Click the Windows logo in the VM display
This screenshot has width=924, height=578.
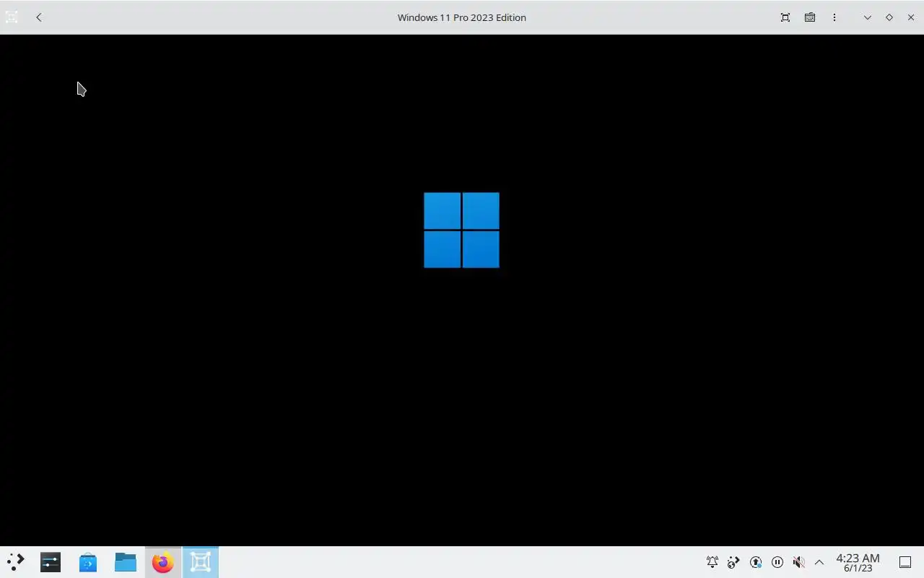pyautogui.click(x=461, y=230)
